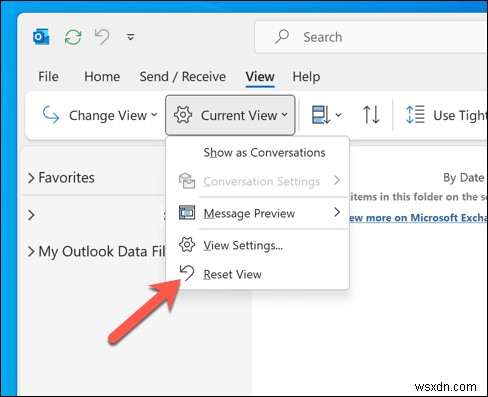Image resolution: width=488 pixels, height=397 pixels.
Task: Click the Conversation Settings envelope icon
Action: pos(187,181)
